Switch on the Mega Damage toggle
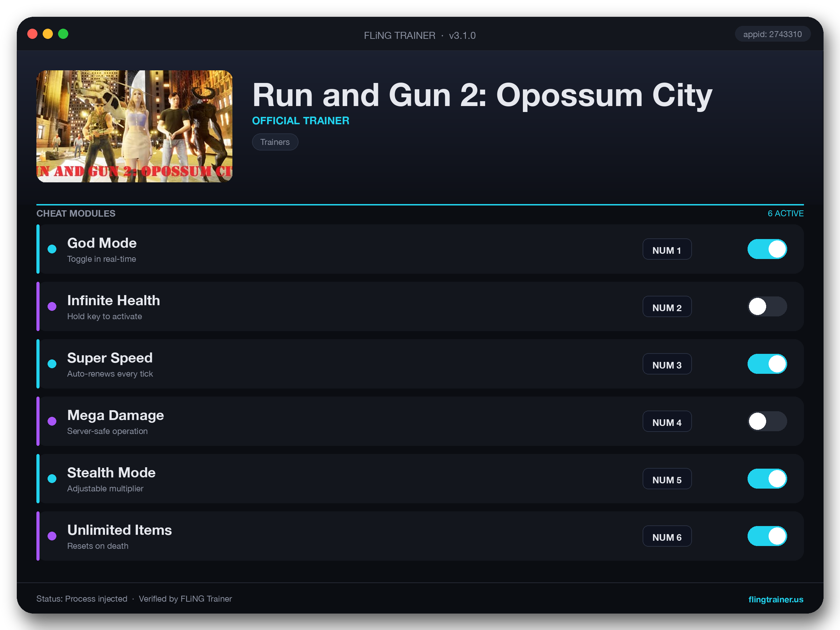The height and width of the screenshot is (630, 840). click(x=767, y=421)
